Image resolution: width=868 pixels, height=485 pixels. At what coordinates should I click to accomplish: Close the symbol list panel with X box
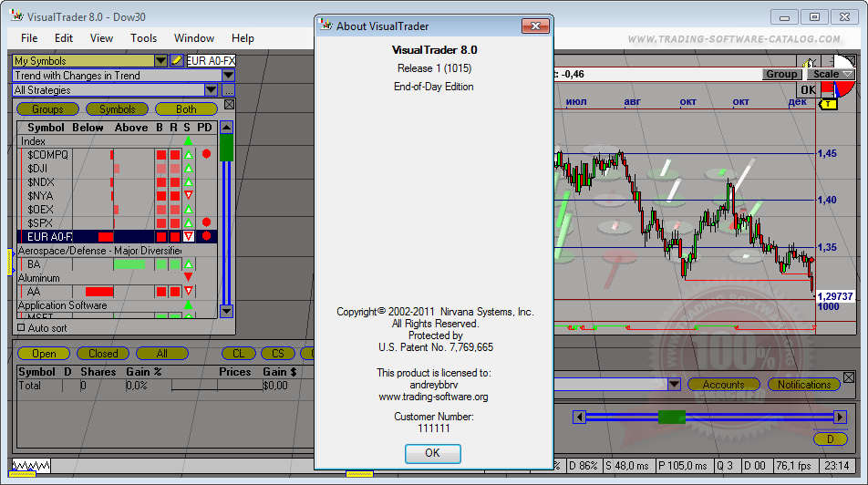pyautogui.click(x=229, y=105)
